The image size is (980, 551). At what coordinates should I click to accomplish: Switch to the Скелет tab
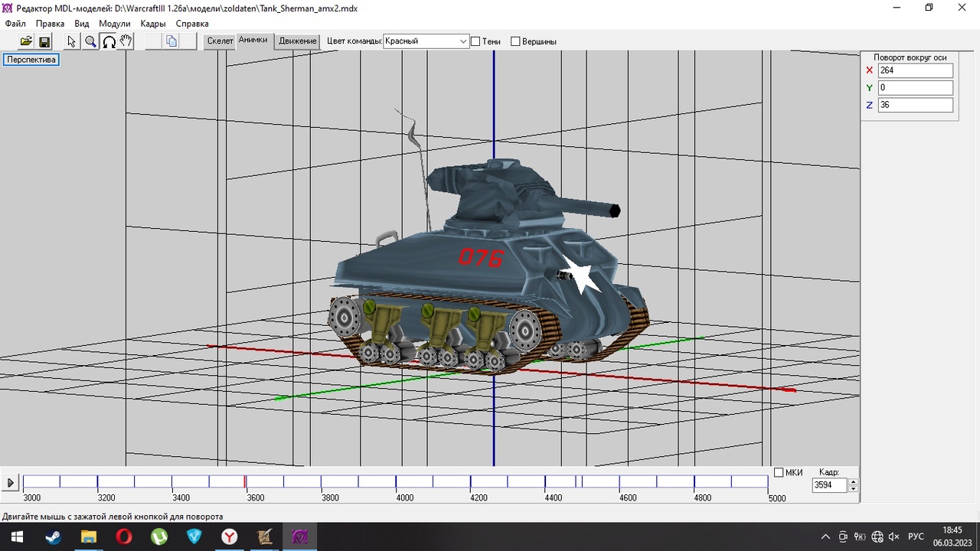(x=220, y=41)
